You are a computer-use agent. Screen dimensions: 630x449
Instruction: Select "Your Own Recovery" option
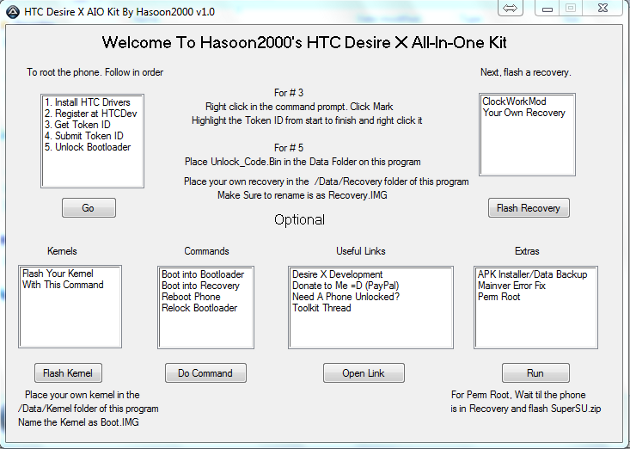pos(524,112)
